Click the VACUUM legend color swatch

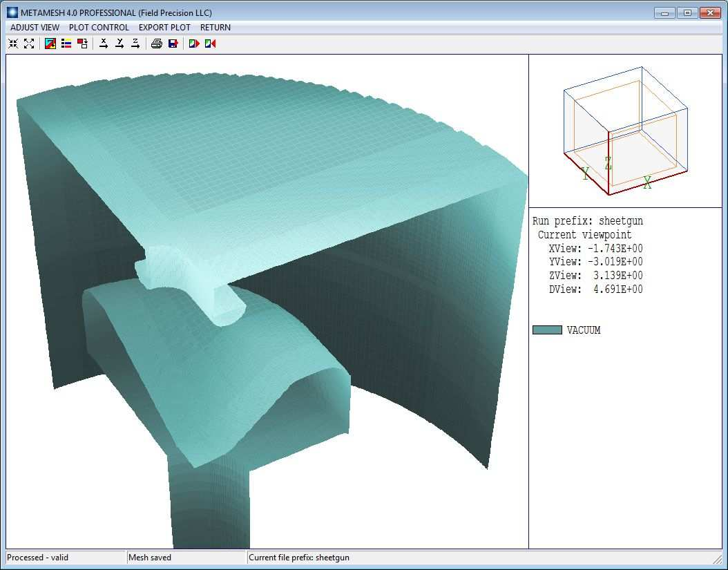click(547, 330)
